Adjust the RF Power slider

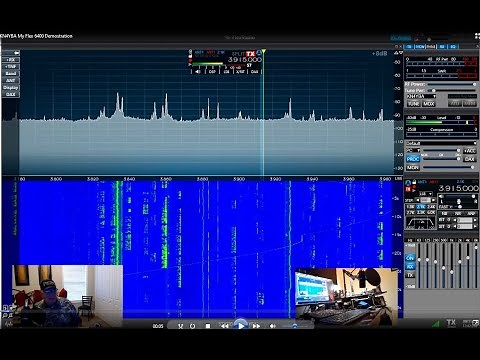point(452,84)
